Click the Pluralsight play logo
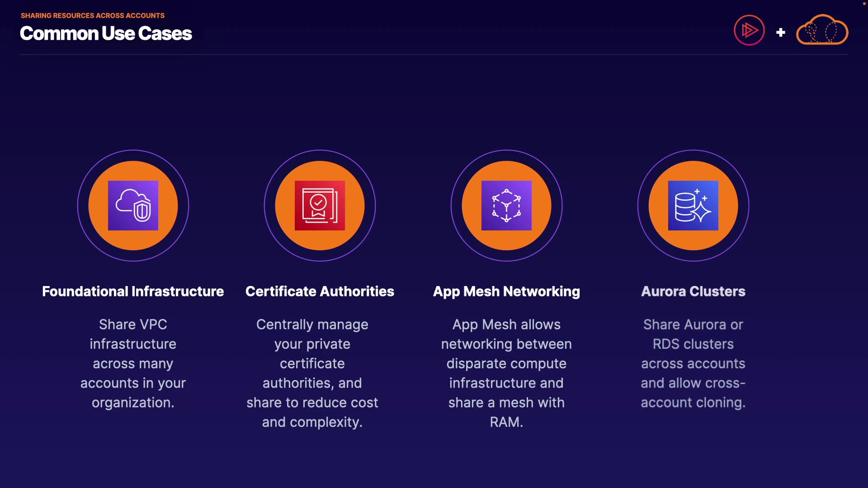868x488 pixels. 749,30
